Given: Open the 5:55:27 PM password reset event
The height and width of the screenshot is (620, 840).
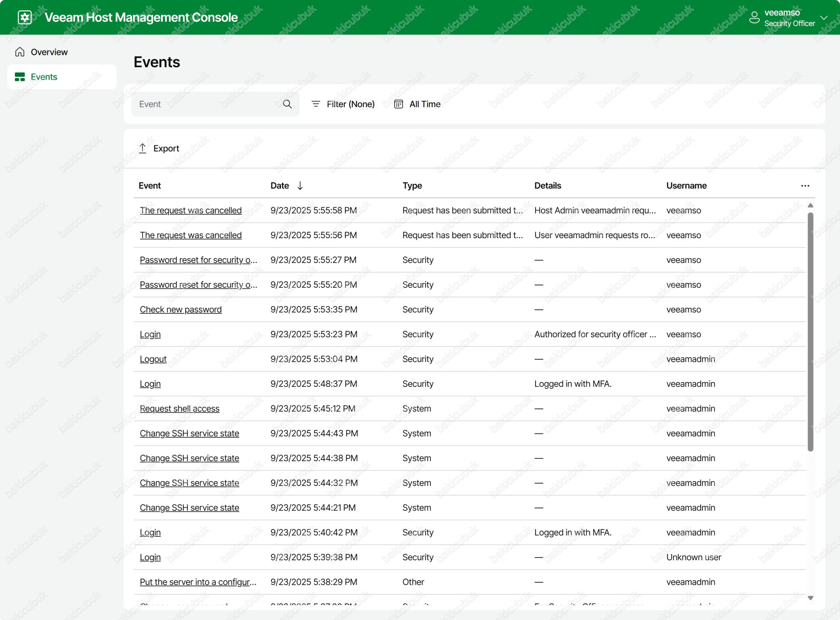Looking at the screenshot, I should click(x=199, y=260).
